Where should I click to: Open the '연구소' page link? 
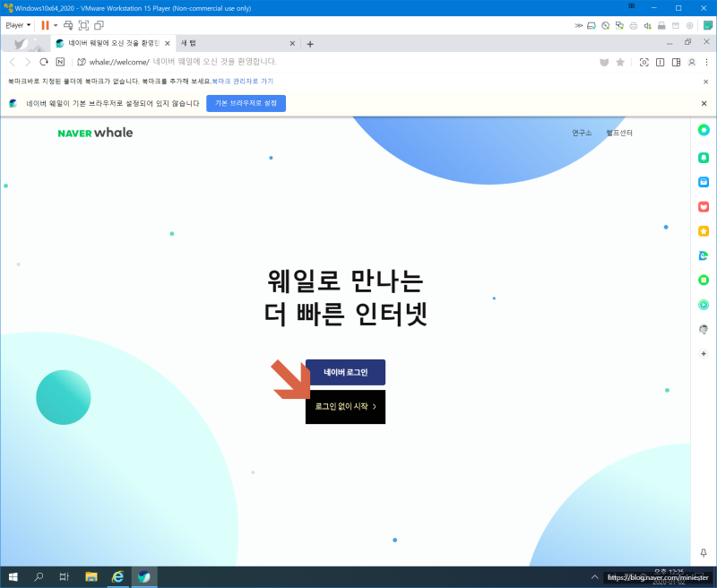(582, 133)
